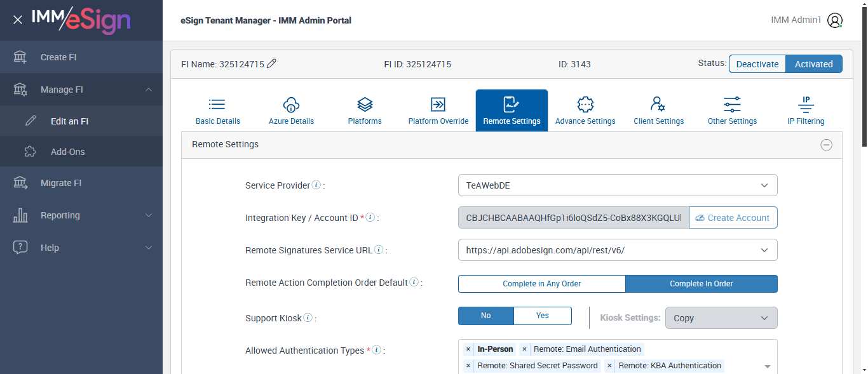
Task: Select Complete in Any Order option
Action: click(541, 284)
